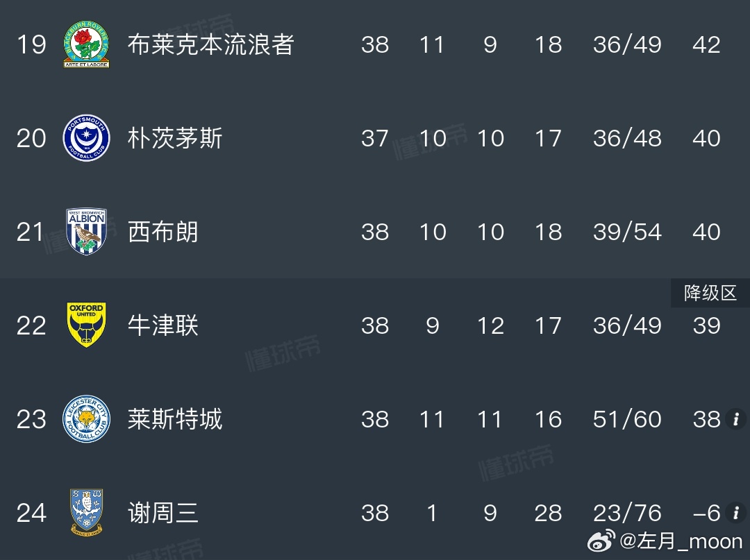
Task: Select the 牛津联 team name
Action: (162, 325)
